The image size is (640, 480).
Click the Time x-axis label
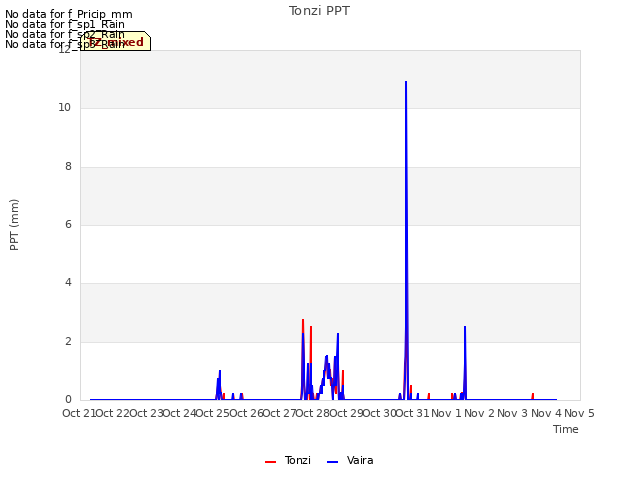[x=566, y=429]
